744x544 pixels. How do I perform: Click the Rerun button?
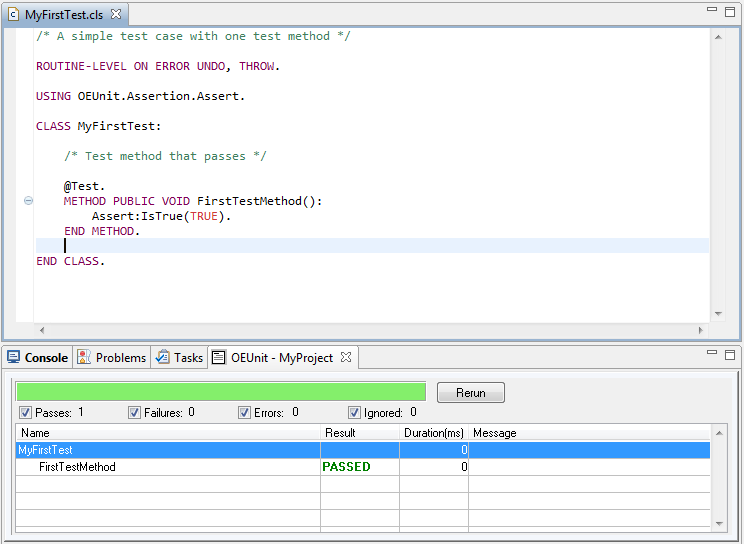(471, 393)
